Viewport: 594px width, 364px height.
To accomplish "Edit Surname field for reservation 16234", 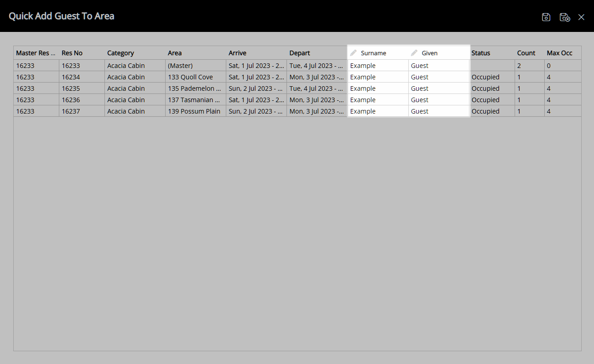I will coord(378,77).
